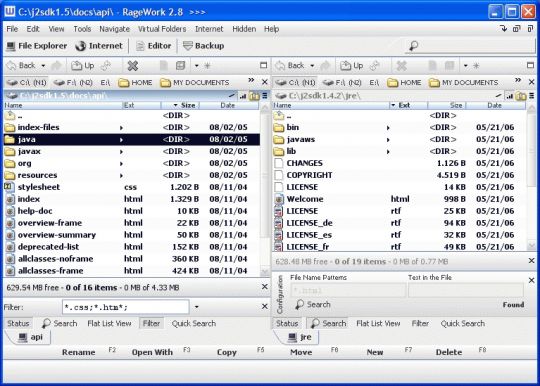Close the Filter bar

pos(264,306)
